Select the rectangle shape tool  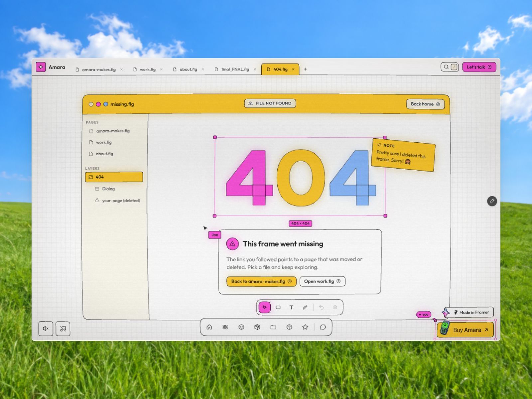point(278,308)
